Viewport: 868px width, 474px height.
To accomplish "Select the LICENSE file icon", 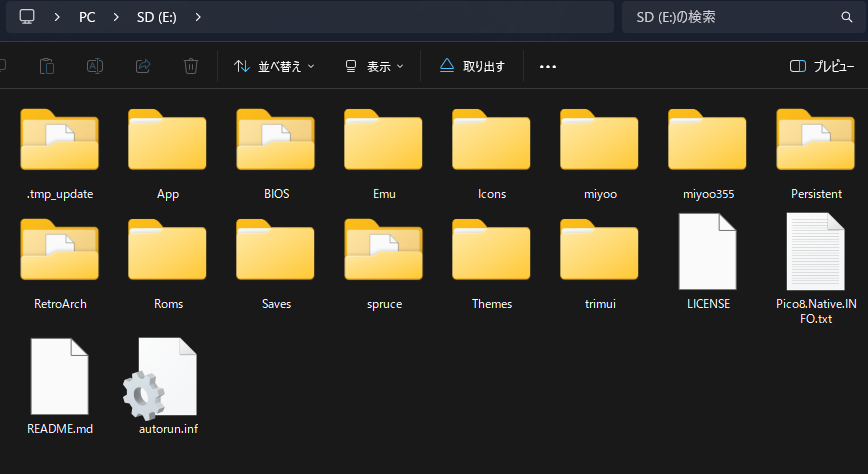I will pyautogui.click(x=708, y=255).
